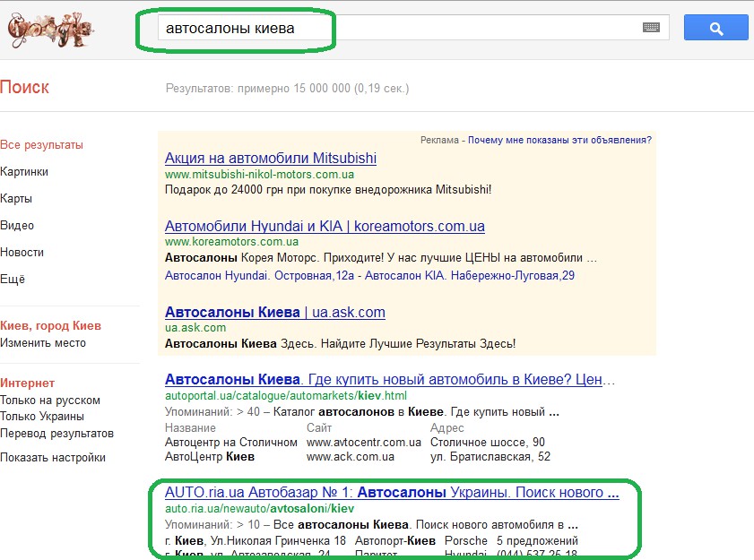Viewport: 754px width, 560px height.
Task: Switch to Картинки results
Action: pyautogui.click(x=24, y=172)
